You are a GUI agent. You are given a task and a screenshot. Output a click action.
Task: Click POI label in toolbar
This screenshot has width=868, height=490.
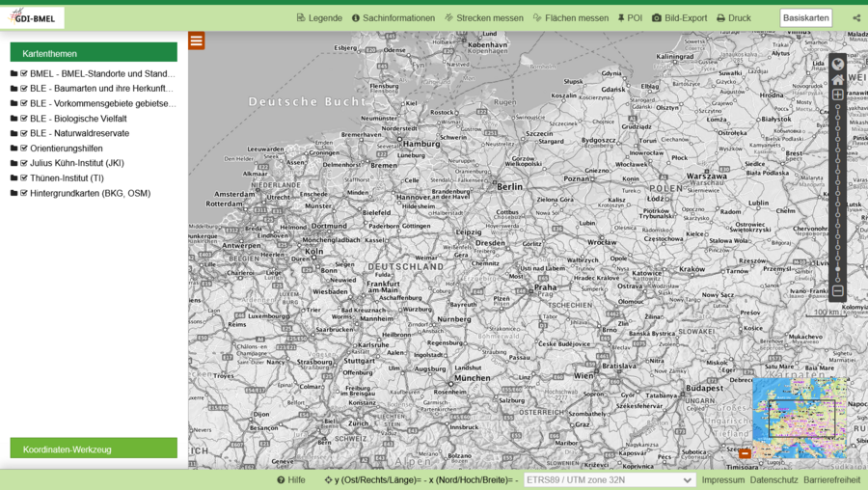tap(635, 17)
